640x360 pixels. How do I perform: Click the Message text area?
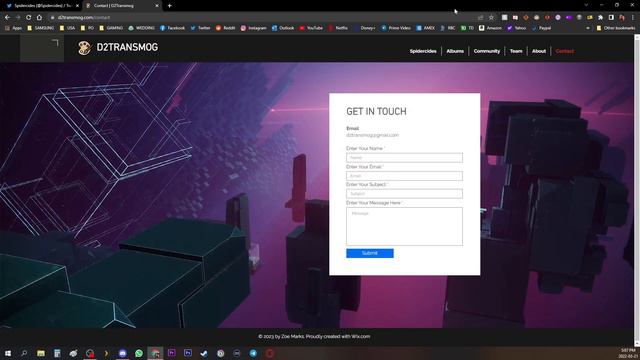(x=404, y=226)
